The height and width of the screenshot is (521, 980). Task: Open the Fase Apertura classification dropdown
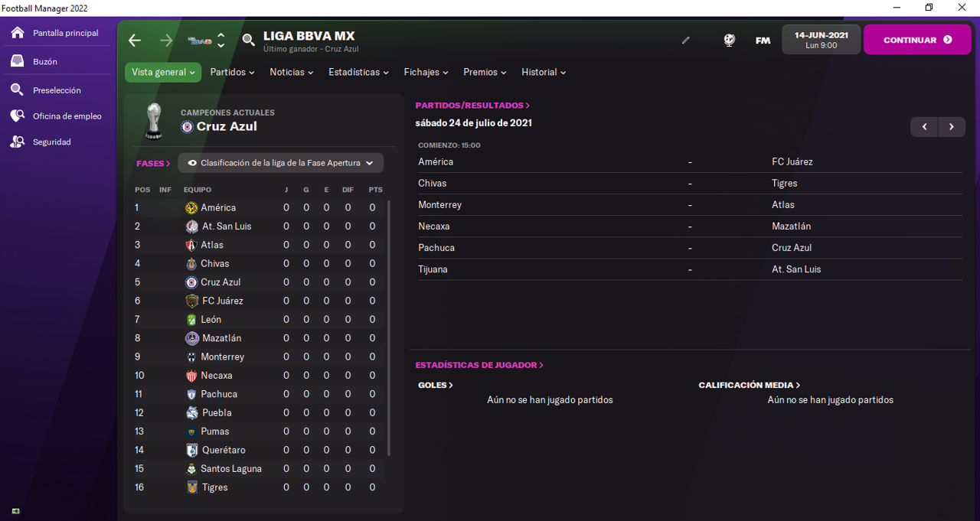(281, 163)
